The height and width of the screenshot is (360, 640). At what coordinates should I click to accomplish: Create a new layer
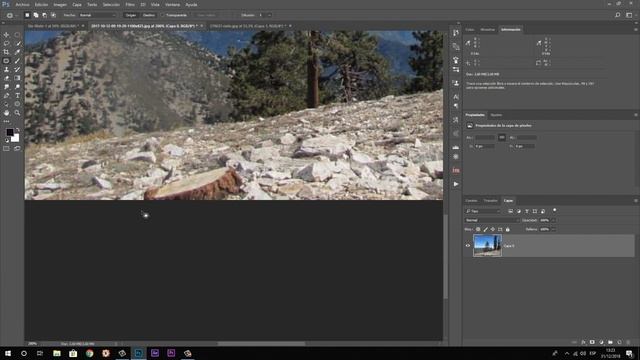(x=619, y=342)
